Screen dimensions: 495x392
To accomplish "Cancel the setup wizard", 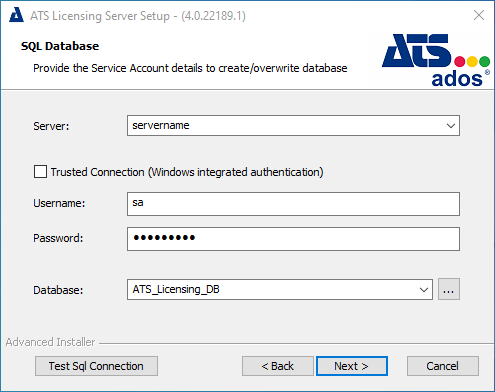I will pos(443,366).
